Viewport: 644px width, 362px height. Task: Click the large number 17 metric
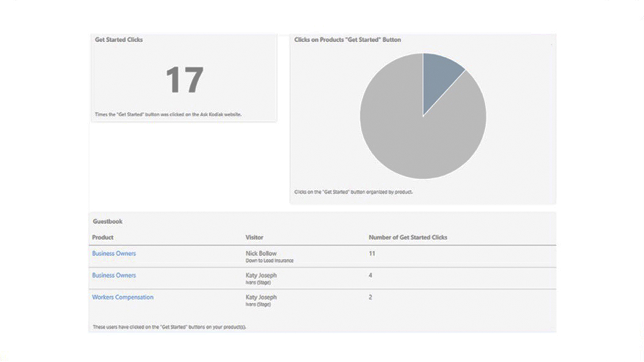coord(184,80)
